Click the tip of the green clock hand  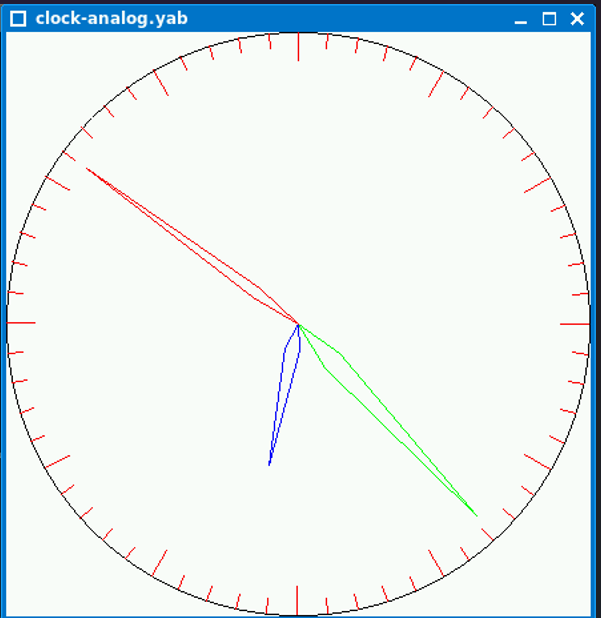coord(476,516)
